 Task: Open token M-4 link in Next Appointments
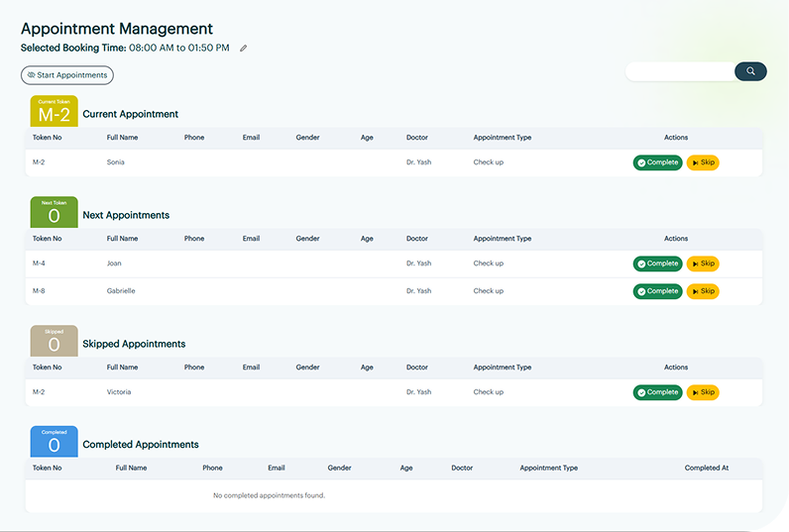[39, 264]
